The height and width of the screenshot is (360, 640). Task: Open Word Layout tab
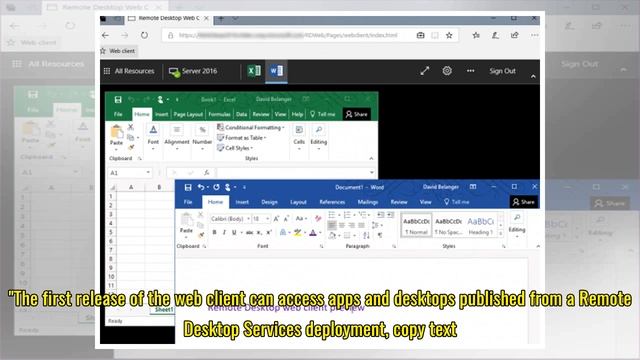point(298,202)
